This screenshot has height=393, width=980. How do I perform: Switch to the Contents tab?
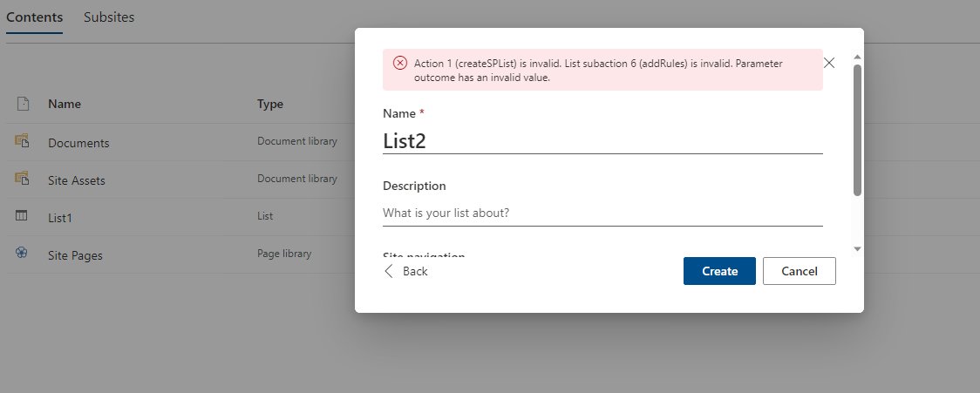click(x=34, y=17)
